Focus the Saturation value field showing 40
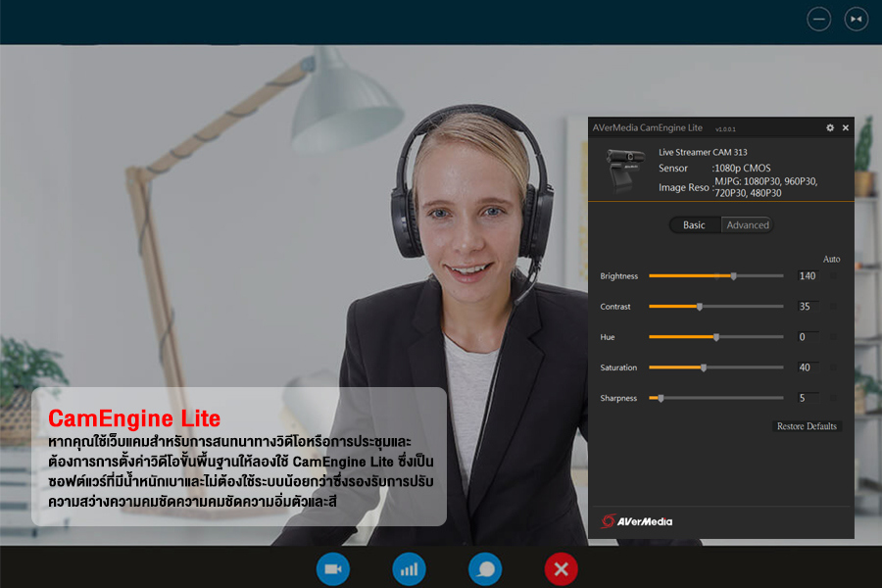Screen dimensions: 882x588 tap(808, 367)
